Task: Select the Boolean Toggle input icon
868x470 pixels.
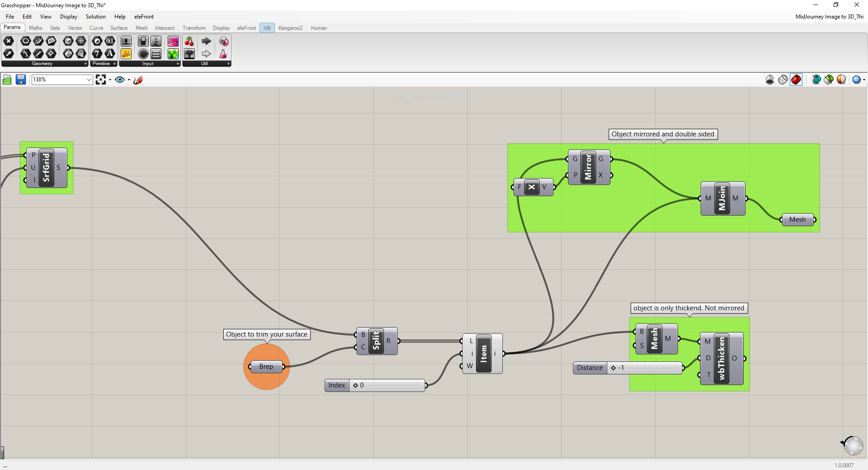Action: click(143, 41)
